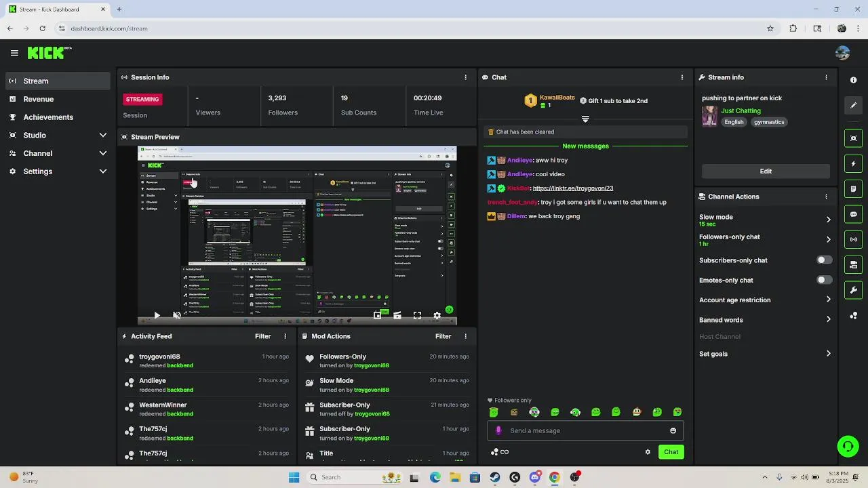Screen dimensions: 868x488
Task: Open Channel Actions three-dot options
Action: 826,197
